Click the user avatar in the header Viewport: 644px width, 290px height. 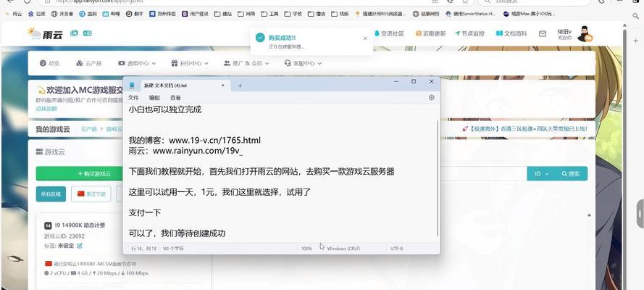click(x=585, y=34)
